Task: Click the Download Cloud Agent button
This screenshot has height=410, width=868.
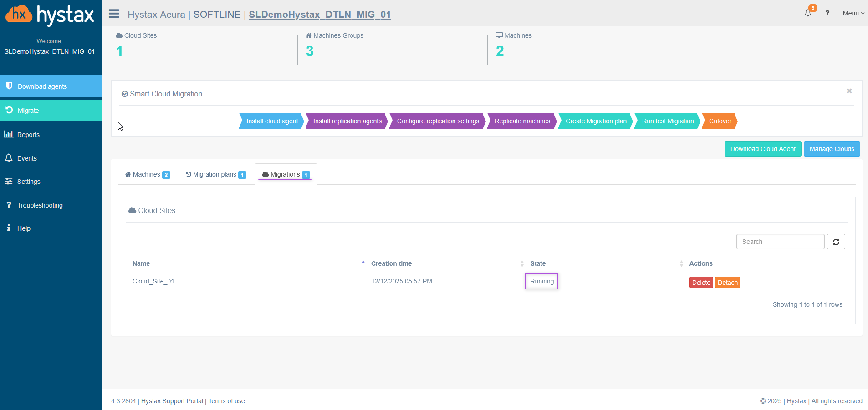Action: point(763,149)
